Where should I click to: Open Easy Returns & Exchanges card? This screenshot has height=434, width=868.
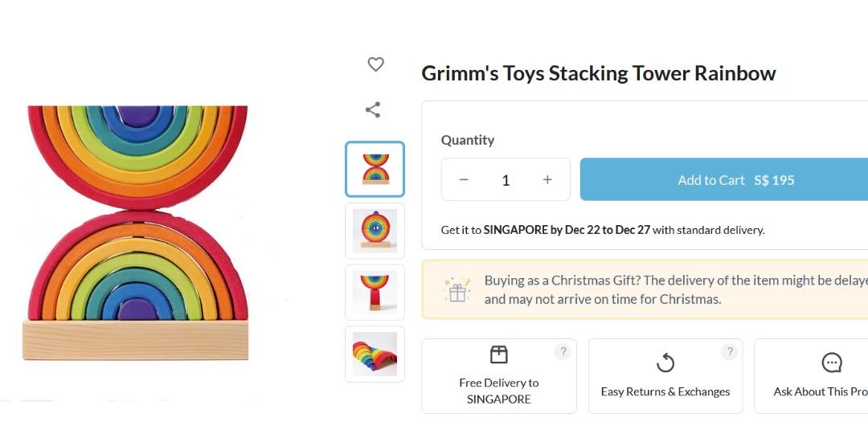(x=665, y=391)
